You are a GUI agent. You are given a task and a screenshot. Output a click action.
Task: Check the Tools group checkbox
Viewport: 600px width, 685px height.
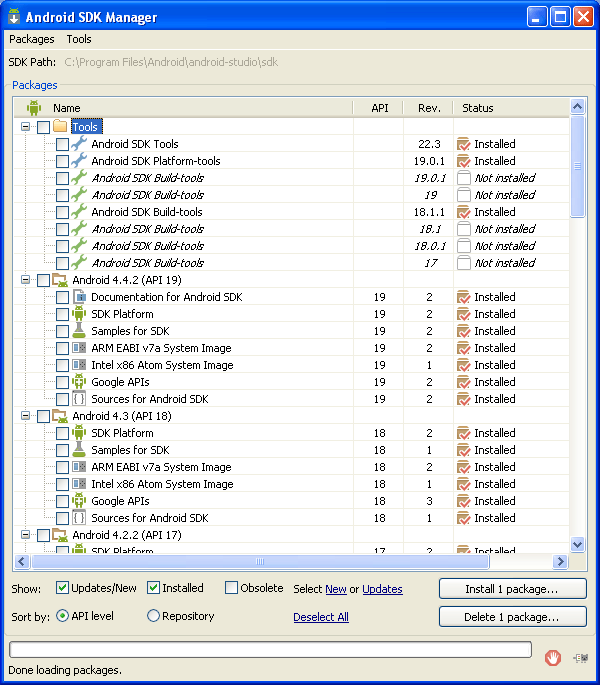click(x=43, y=127)
